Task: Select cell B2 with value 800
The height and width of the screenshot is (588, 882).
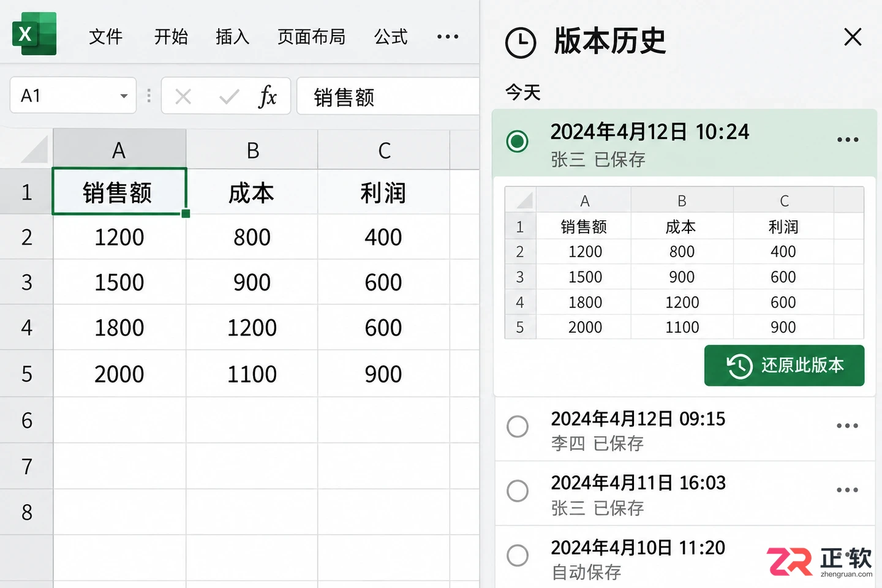Action: [252, 237]
